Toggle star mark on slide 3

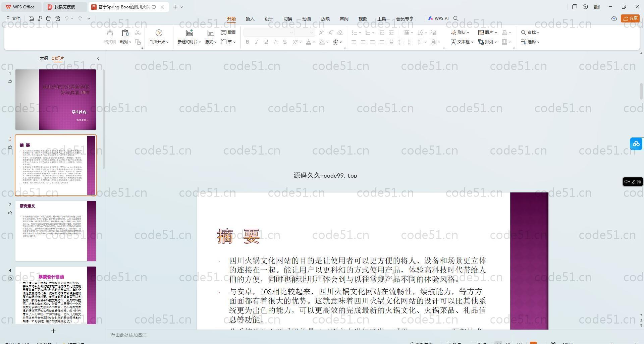10,213
